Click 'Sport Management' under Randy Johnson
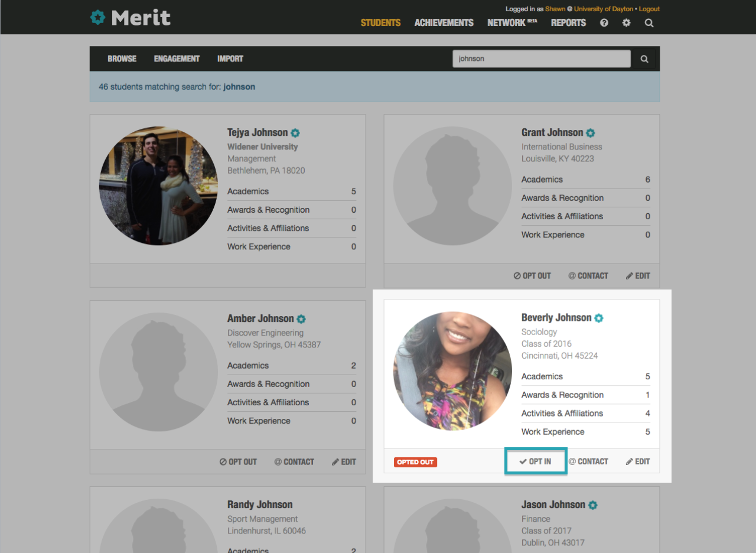The image size is (756, 553). [263, 519]
